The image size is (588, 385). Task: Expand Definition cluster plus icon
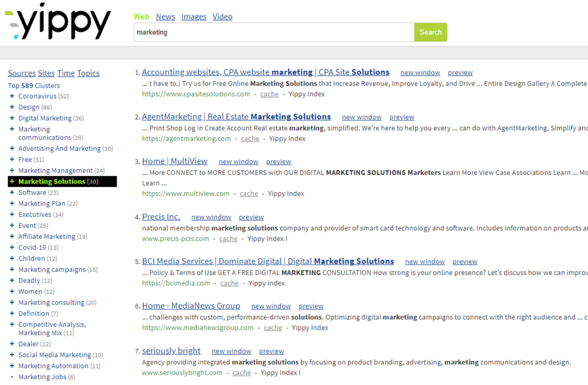point(12,313)
